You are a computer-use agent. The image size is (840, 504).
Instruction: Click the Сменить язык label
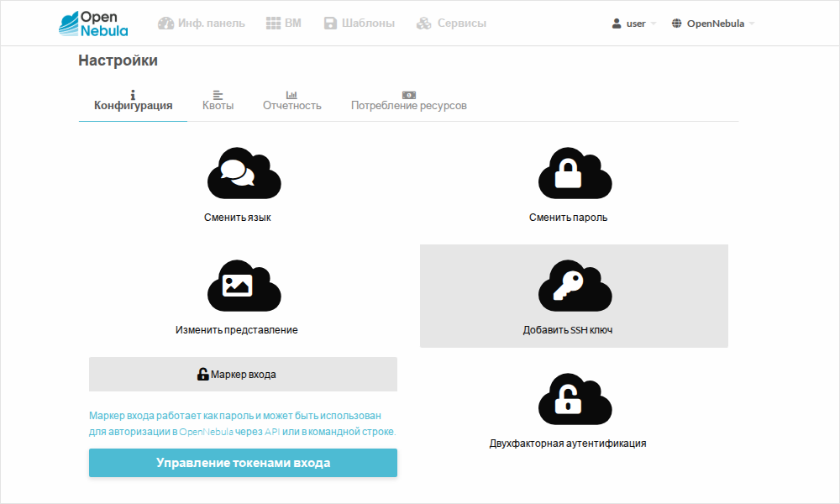pos(237,218)
